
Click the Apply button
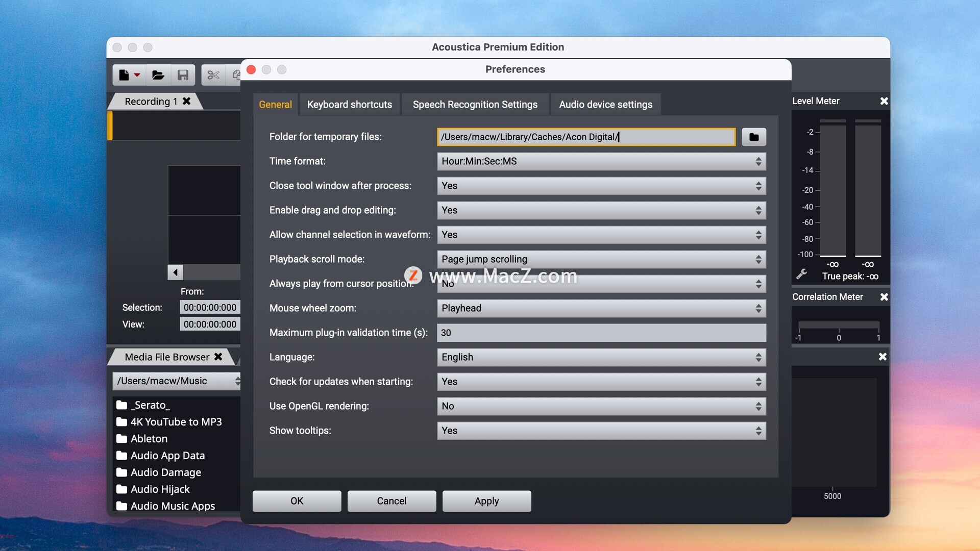click(486, 501)
